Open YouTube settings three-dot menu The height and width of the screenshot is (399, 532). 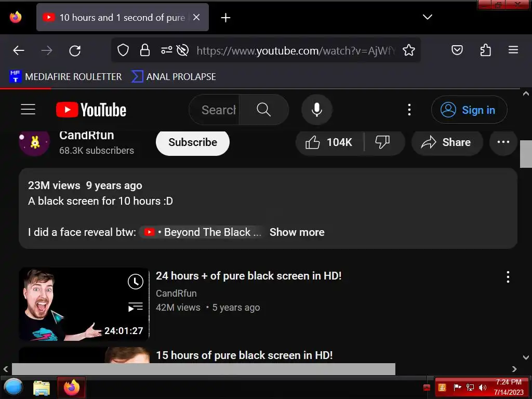click(x=409, y=110)
